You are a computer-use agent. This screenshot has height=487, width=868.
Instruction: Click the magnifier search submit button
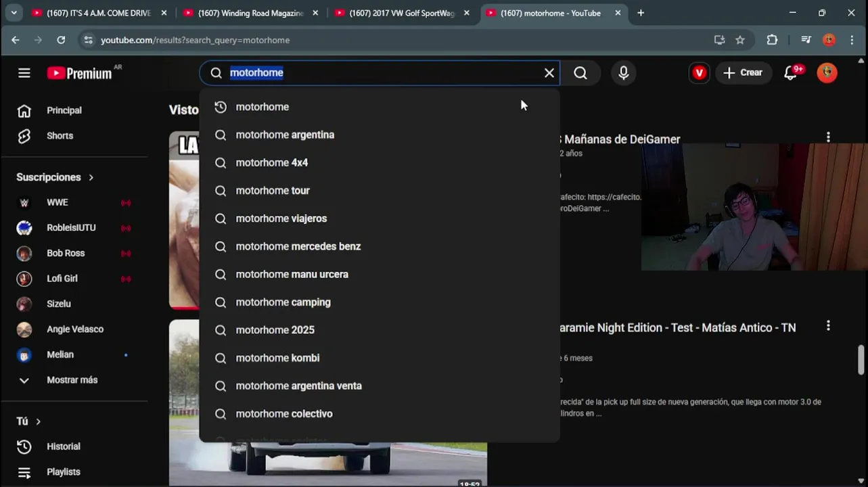[x=580, y=73]
